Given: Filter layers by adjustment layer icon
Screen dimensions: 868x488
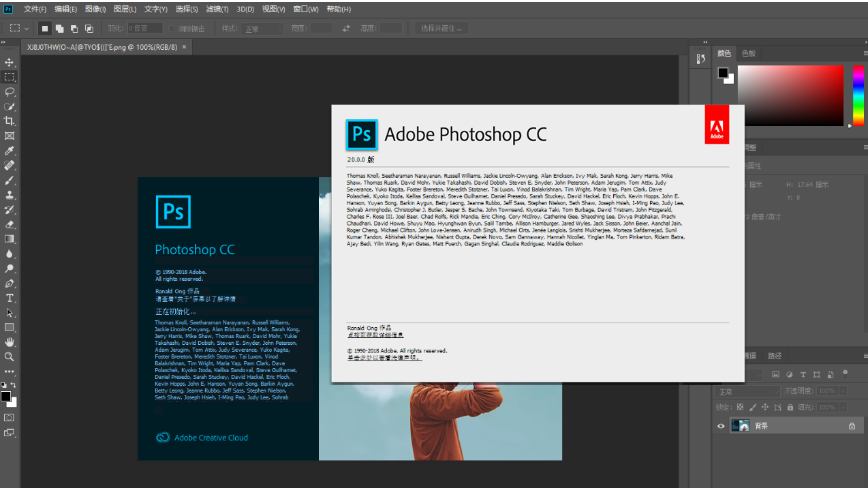Looking at the screenshot, I should [790, 374].
